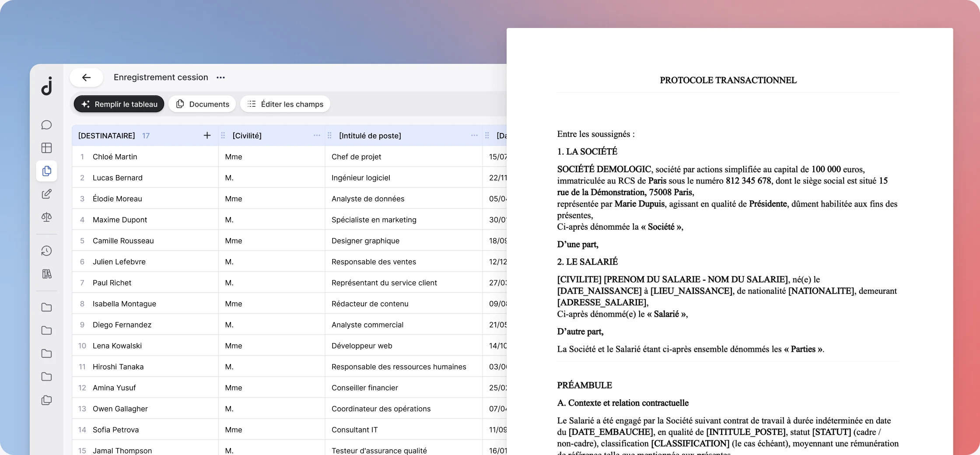
Task: Open the first folder in sidebar
Action: pos(46,308)
